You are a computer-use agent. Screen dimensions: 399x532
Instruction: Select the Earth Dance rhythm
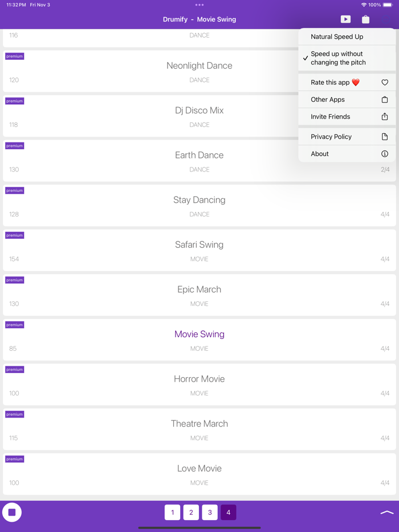tap(199, 161)
